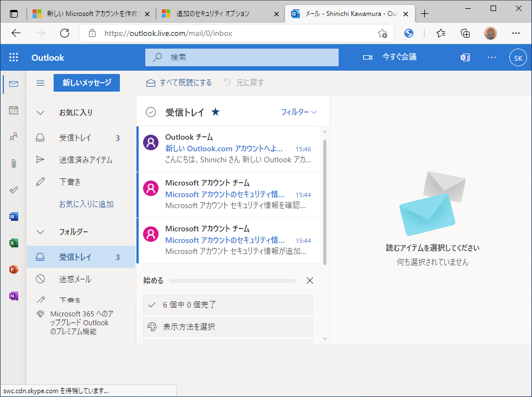Click the 始める progress bar
The height and width of the screenshot is (397, 532).
point(232,280)
